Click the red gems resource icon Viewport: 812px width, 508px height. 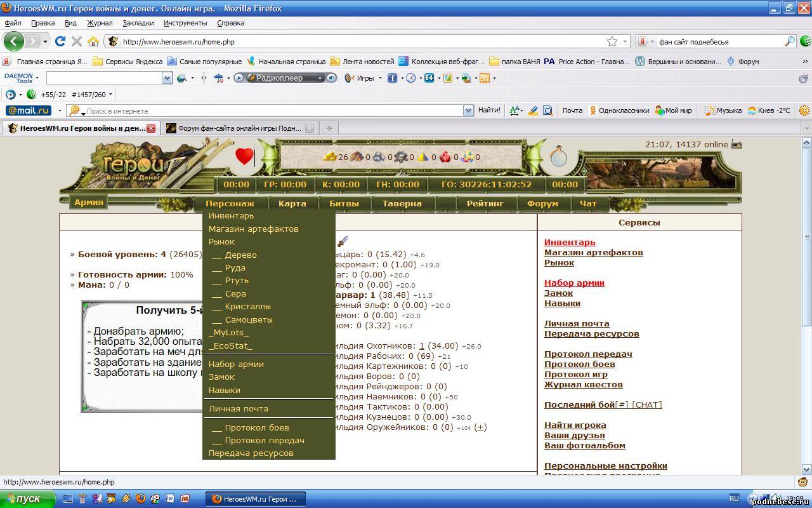click(x=445, y=156)
